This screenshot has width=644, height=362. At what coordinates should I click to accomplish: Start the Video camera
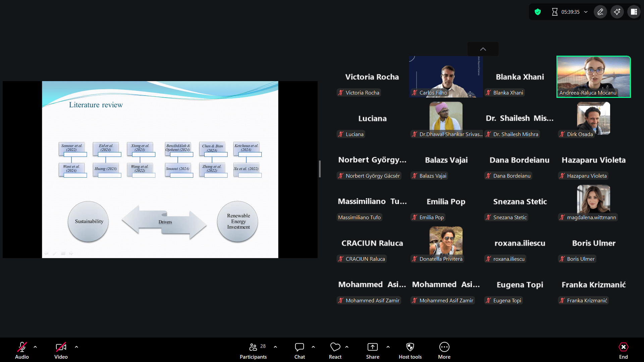click(x=61, y=347)
